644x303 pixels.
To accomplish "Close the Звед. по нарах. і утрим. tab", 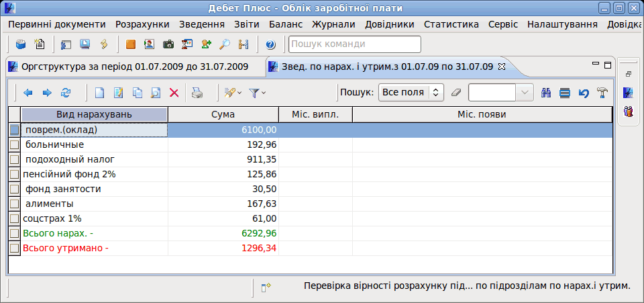I will pos(501,67).
